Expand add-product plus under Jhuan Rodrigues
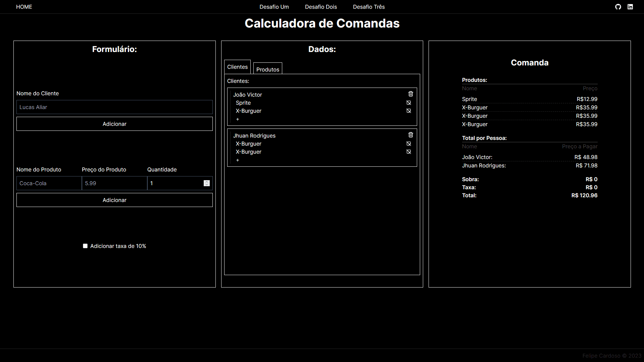Viewport: 644px width, 362px height. (238, 160)
